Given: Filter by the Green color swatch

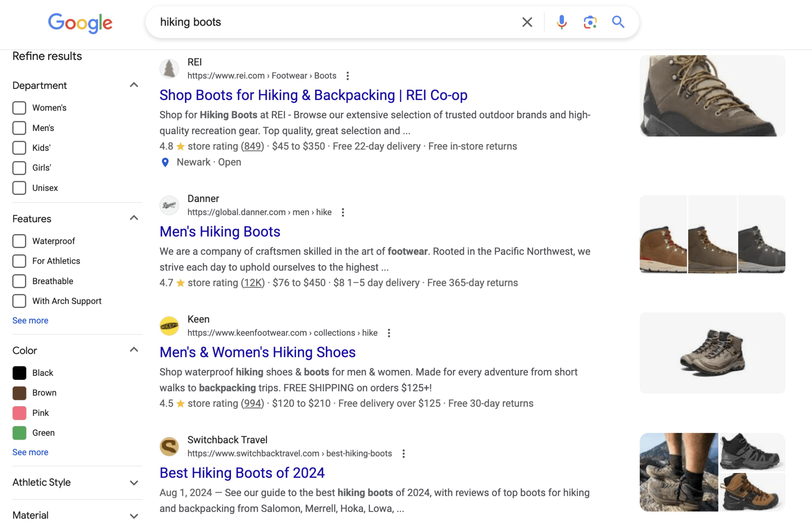Looking at the screenshot, I should point(19,433).
